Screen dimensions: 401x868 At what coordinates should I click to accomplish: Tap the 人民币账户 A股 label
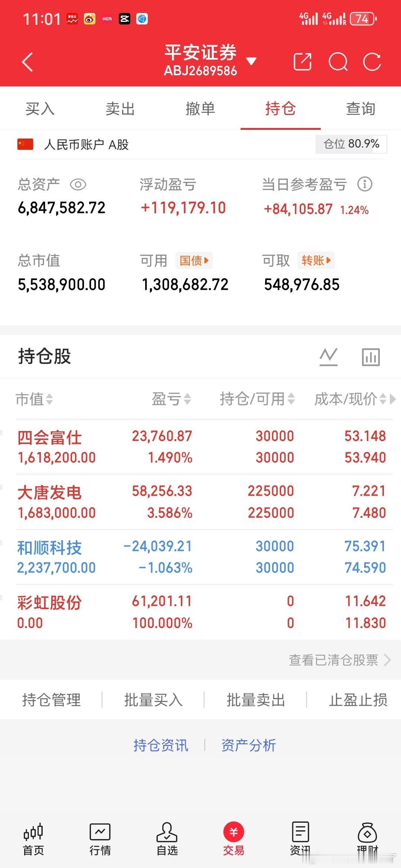tap(86, 145)
